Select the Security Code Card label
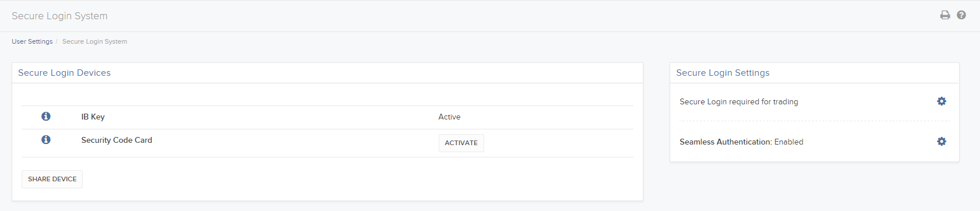The height and width of the screenshot is (211, 980). (117, 140)
